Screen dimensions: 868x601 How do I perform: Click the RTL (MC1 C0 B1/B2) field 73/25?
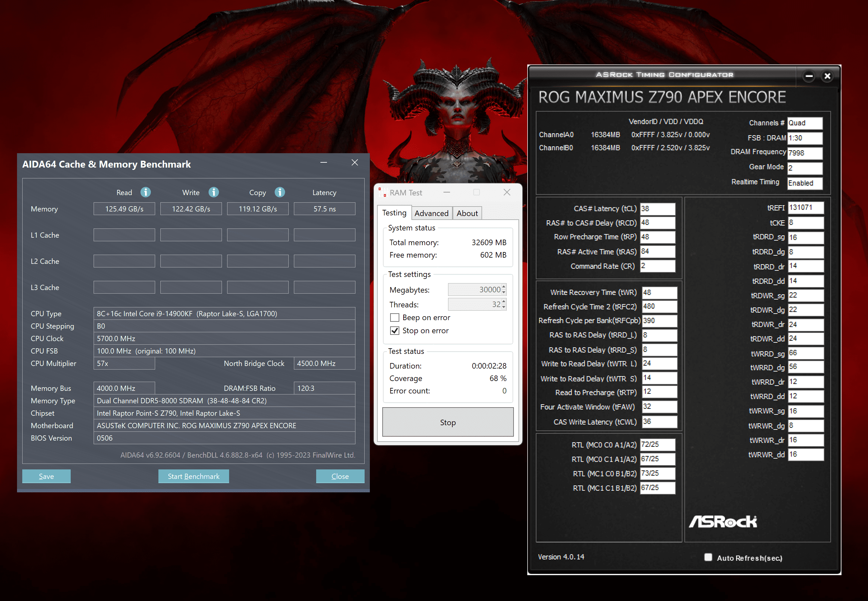[658, 473]
